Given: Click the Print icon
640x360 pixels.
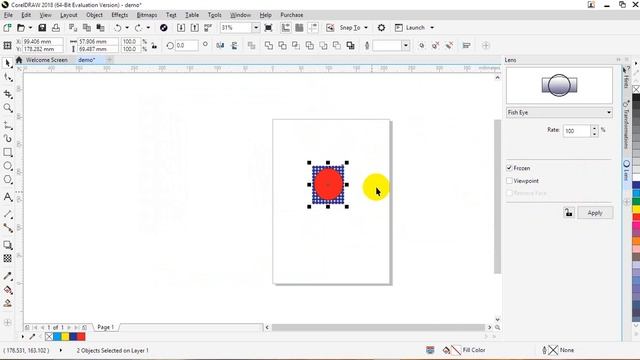Looking at the screenshot, I should [x=56, y=28].
